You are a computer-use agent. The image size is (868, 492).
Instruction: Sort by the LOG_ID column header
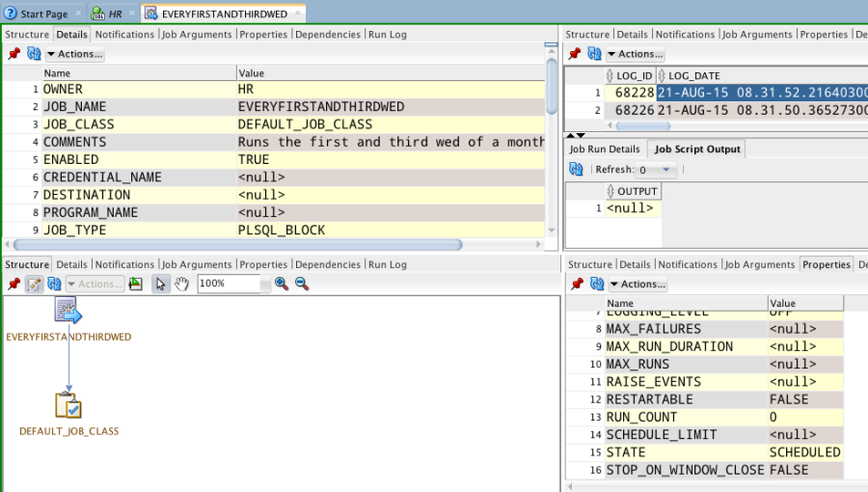(x=630, y=76)
